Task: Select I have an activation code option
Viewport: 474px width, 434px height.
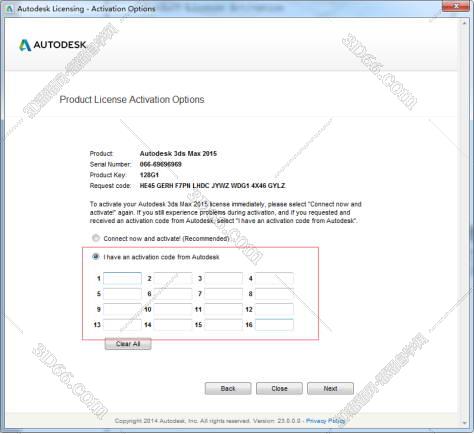Action: (96, 257)
